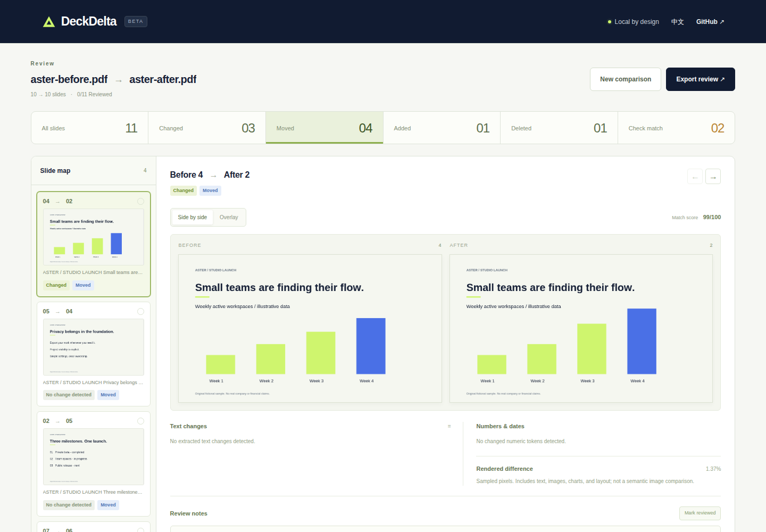766x532 pixels.
Task: Go to next slide pair arrow
Action: coord(713,177)
